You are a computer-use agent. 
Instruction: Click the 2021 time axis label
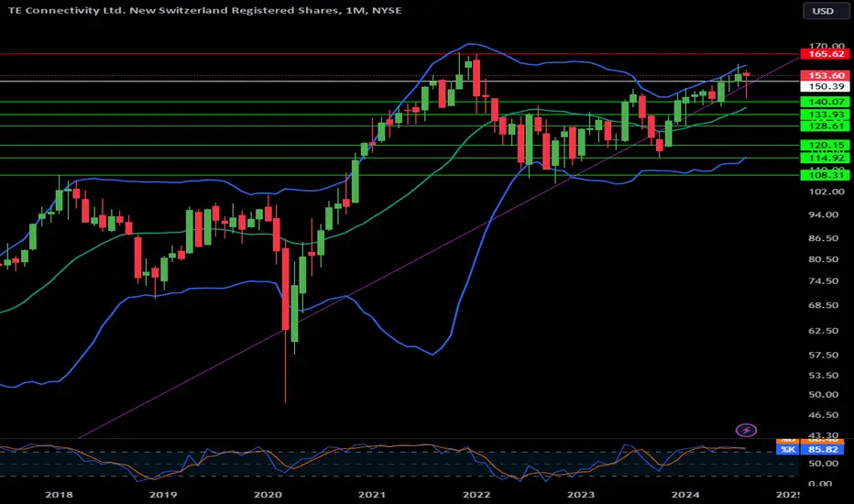tap(372, 495)
